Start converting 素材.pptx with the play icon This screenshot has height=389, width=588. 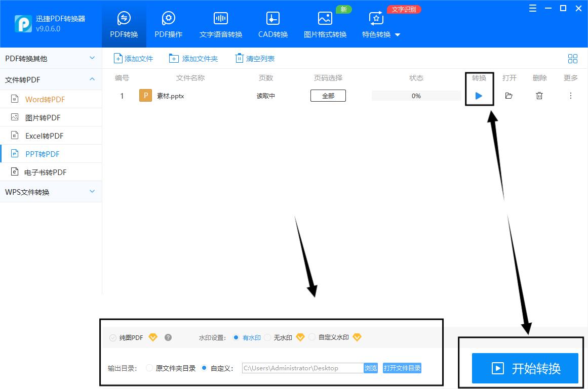[x=479, y=95]
